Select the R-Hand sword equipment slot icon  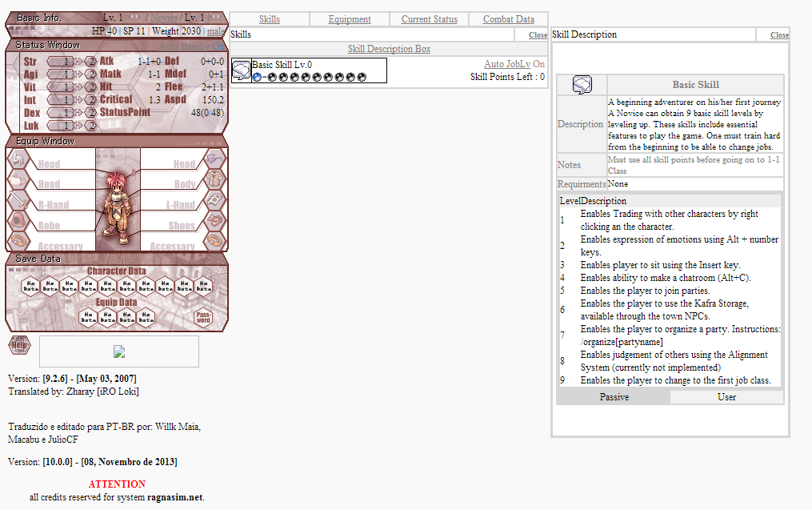coord(18,199)
